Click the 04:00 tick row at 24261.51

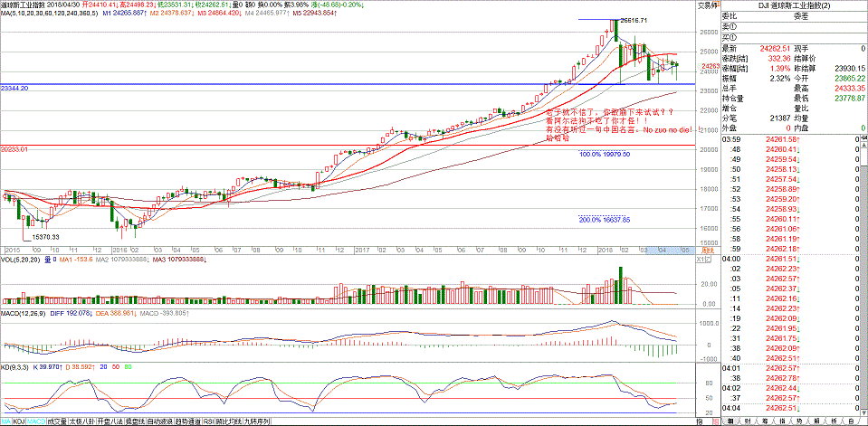click(x=792, y=259)
